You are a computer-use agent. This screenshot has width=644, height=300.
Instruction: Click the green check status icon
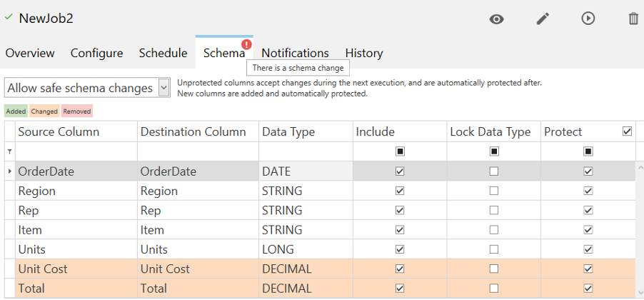[x=9, y=17]
